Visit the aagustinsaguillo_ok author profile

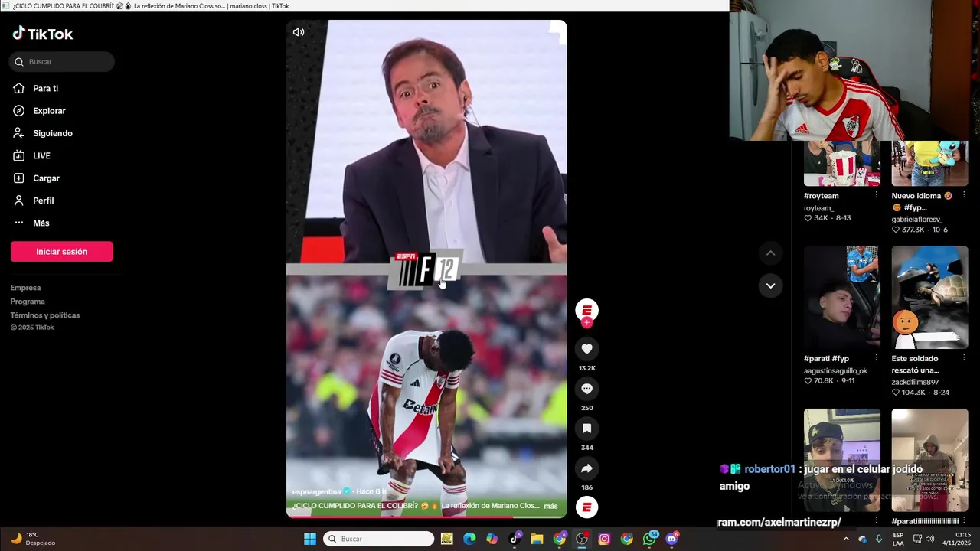point(835,371)
